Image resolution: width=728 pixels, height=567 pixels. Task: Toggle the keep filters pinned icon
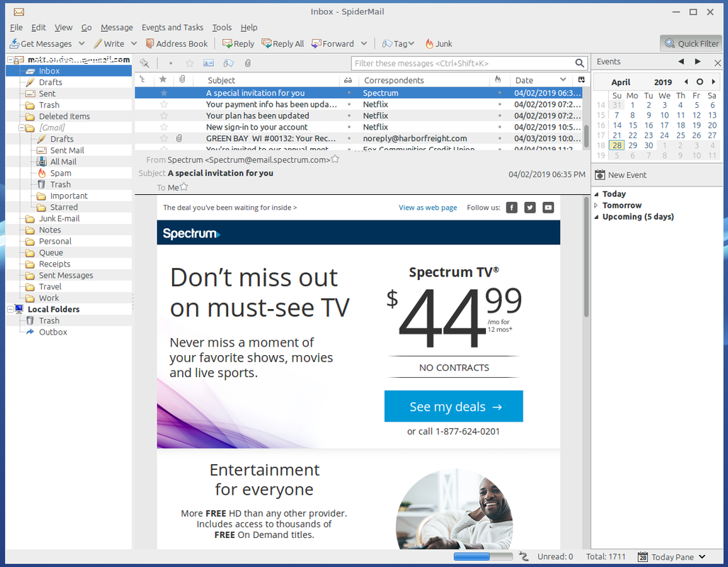coord(144,63)
